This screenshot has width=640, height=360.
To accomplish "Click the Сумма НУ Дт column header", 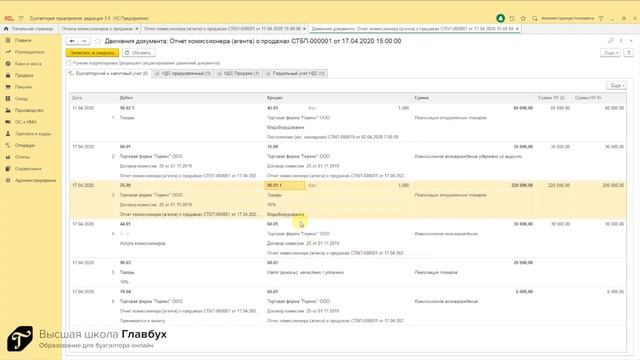I will [x=551, y=98].
